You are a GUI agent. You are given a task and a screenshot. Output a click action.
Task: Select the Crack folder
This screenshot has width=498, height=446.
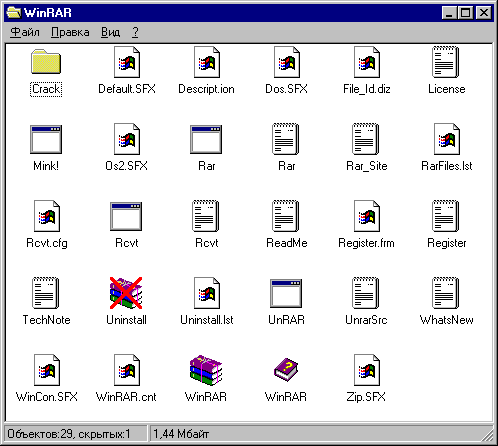pos(46,62)
